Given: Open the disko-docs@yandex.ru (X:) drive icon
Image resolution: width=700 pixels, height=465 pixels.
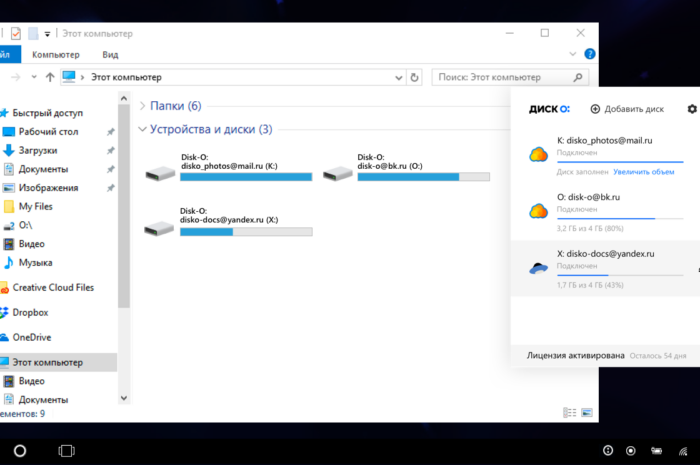Looking at the screenshot, I should pyautogui.click(x=159, y=229).
